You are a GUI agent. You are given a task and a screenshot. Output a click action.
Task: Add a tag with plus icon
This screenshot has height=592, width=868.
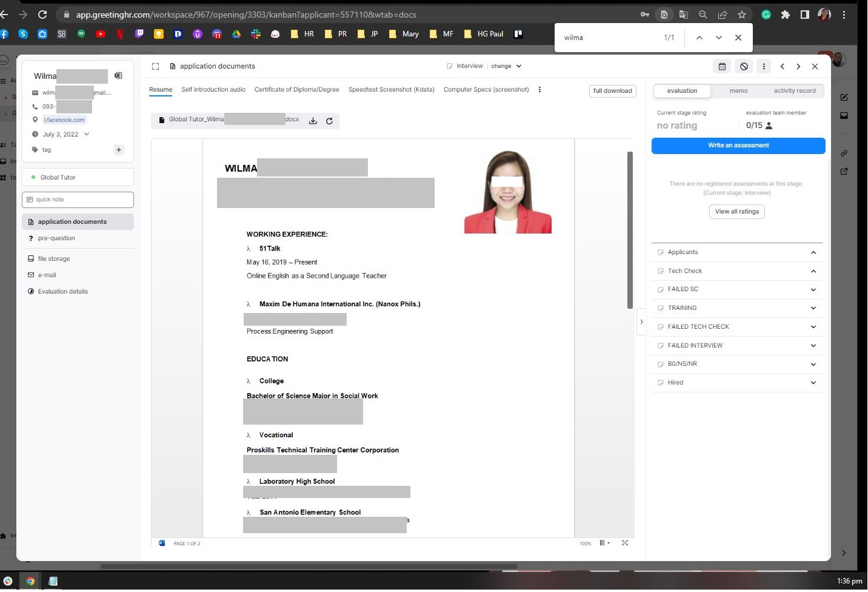click(119, 150)
